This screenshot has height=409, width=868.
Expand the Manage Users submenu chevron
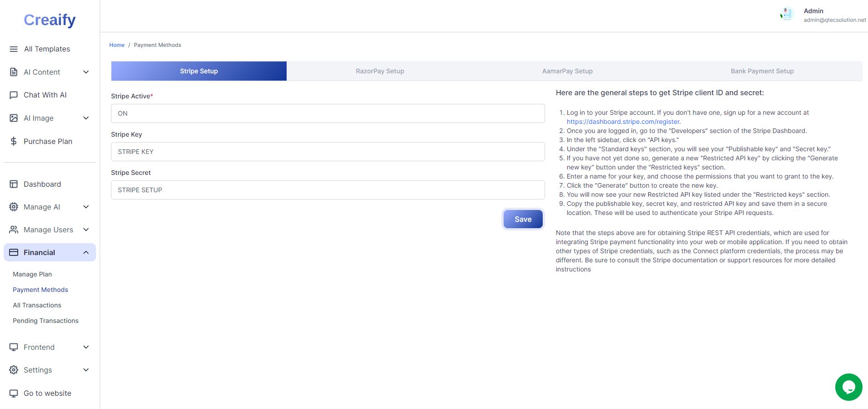point(86,230)
